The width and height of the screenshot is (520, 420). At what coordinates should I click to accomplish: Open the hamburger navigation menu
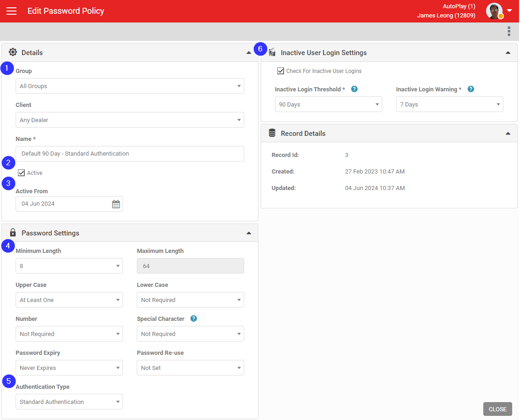click(x=11, y=11)
